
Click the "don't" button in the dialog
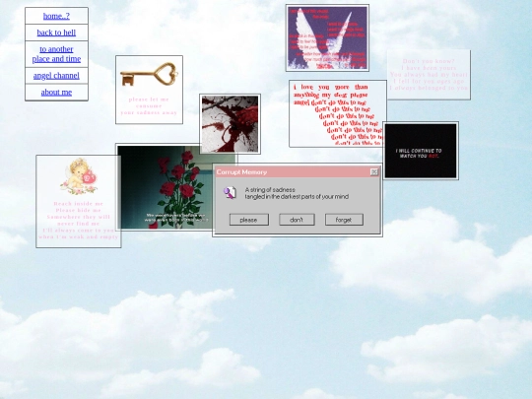point(297,220)
